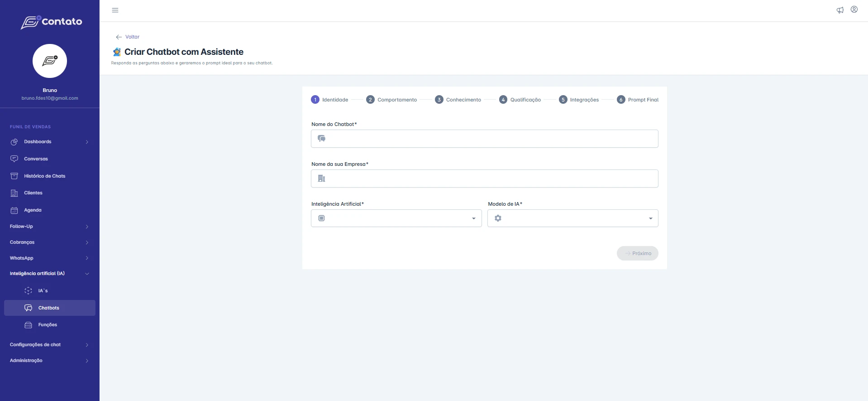Open the hamburger menu icon

pos(115,10)
